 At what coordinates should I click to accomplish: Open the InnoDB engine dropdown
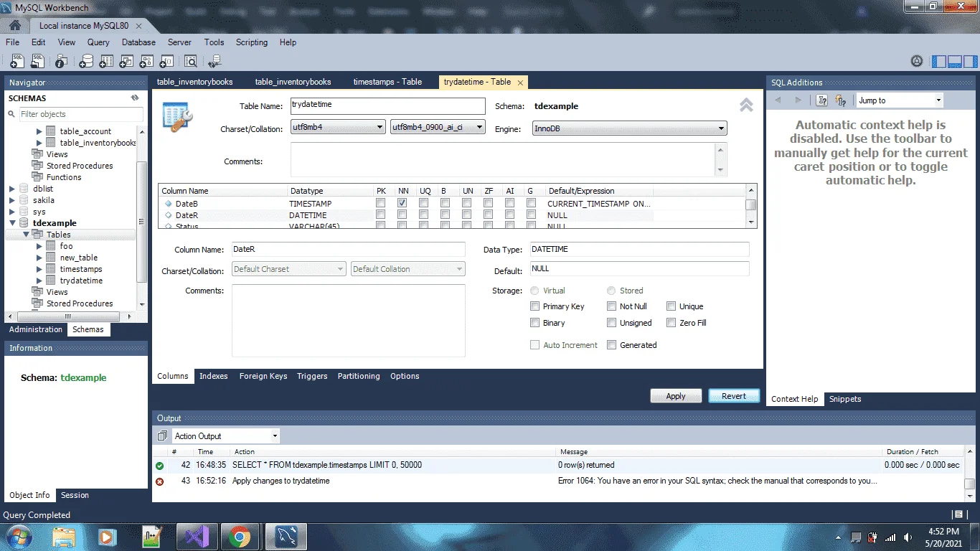[x=629, y=128]
